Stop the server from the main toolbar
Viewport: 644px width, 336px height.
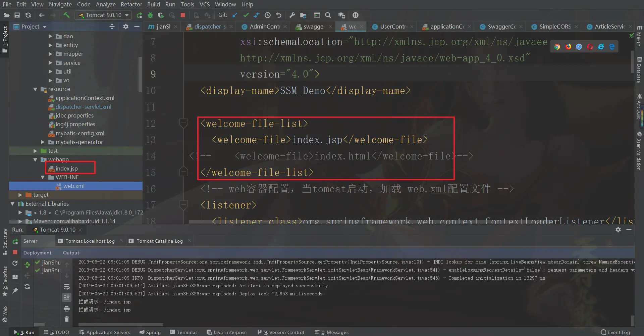(183, 15)
